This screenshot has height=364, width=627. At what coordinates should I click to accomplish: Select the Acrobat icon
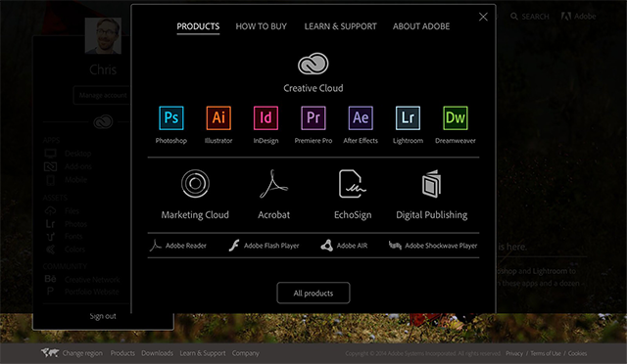click(x=273, y=184)
